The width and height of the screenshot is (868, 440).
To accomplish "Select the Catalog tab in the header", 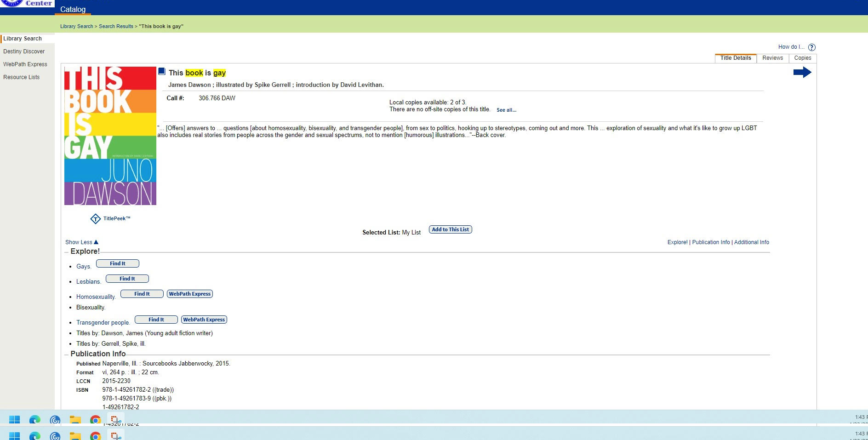I will tap(73, 9).
